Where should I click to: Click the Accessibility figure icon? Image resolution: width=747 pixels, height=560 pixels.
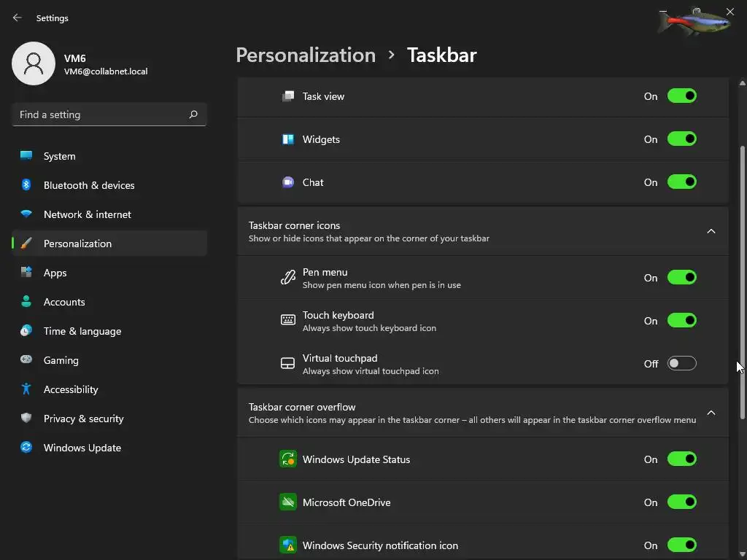click(26, 389)
